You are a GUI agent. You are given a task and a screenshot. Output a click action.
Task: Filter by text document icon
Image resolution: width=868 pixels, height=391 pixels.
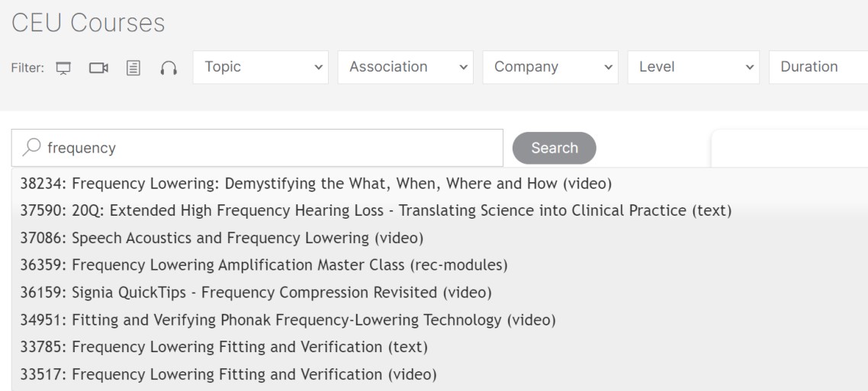pyautogui.click(x=133, y=68)
